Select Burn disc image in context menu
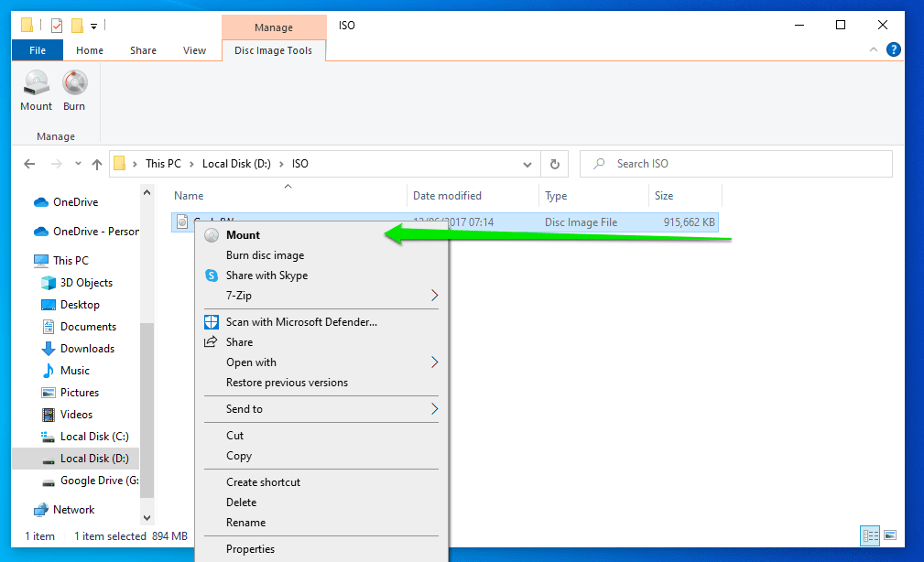This screenshot has height=562, width=924. click(x=265, y=255)
